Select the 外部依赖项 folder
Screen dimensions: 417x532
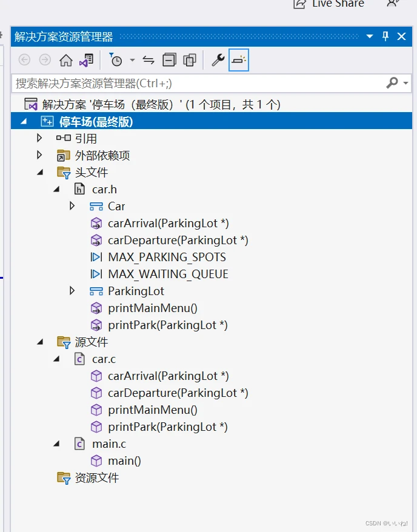pyautogui.click(x=102, y=155)
